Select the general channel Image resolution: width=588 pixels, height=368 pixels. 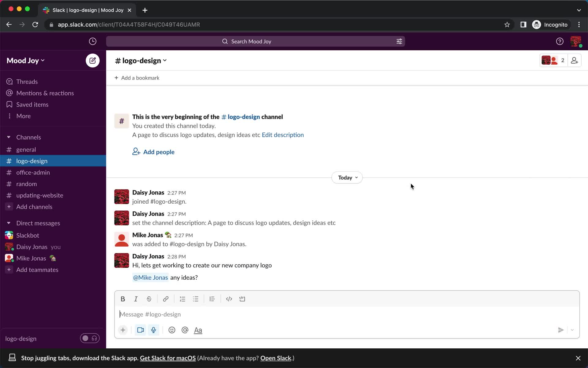click(26, 149)
